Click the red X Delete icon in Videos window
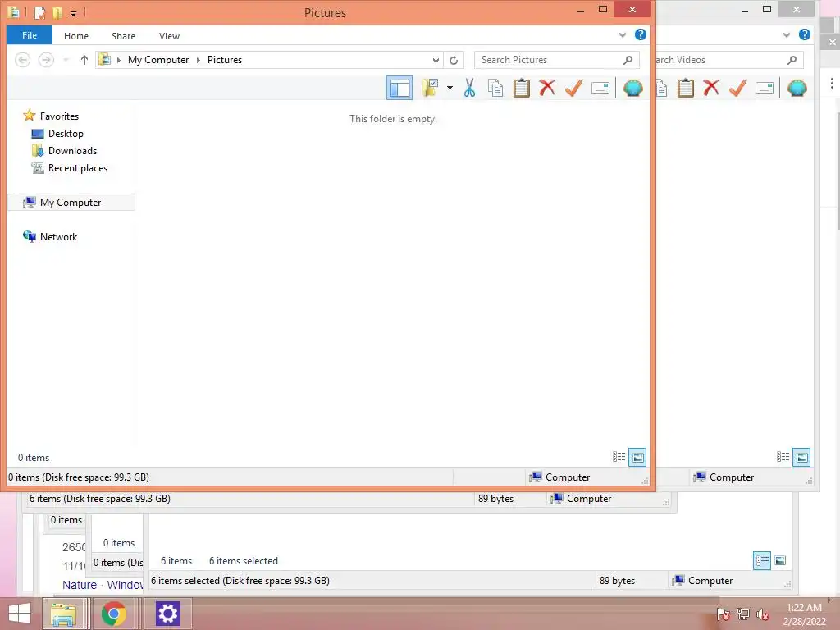Screen dimensions: 840x630 click(711, 88)
